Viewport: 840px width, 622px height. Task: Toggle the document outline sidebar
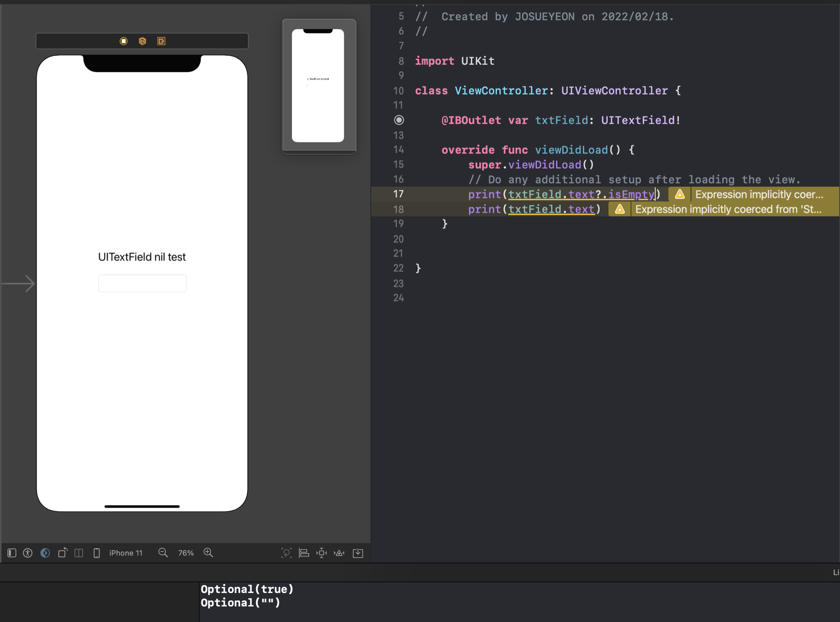click(12, 553)
